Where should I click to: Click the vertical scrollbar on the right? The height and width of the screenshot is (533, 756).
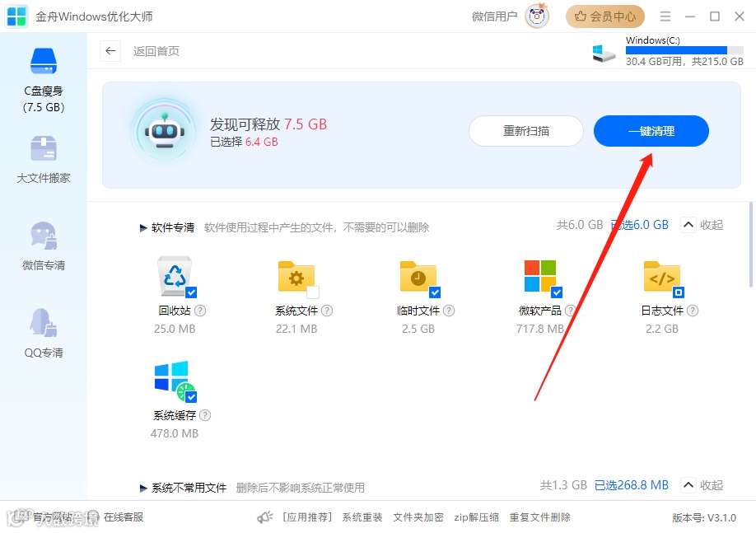coord(751,245)
